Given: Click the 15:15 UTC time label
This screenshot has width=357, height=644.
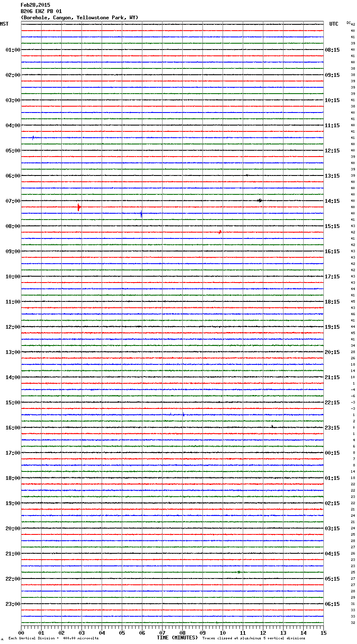Looking at the screenshot, I should [332, 226].
